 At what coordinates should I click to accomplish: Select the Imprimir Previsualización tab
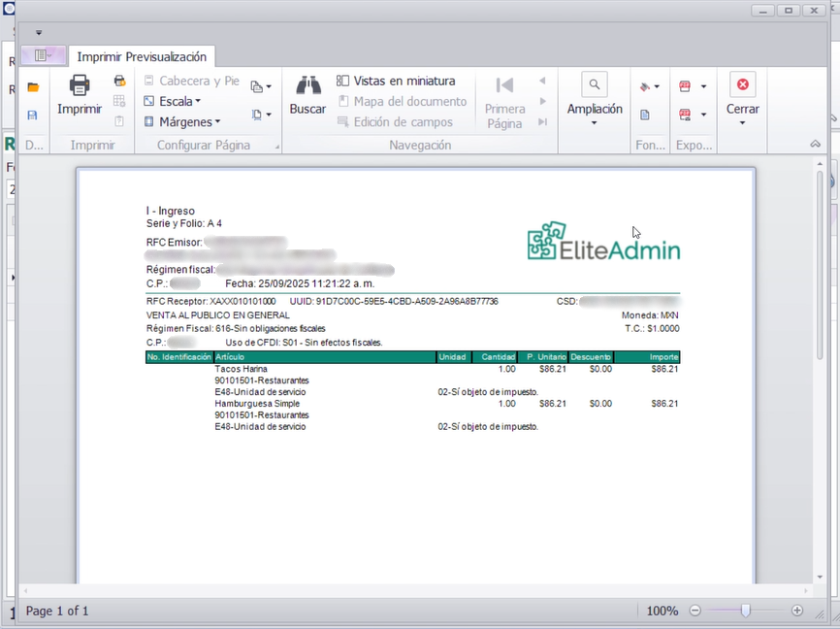pos(142,57)
